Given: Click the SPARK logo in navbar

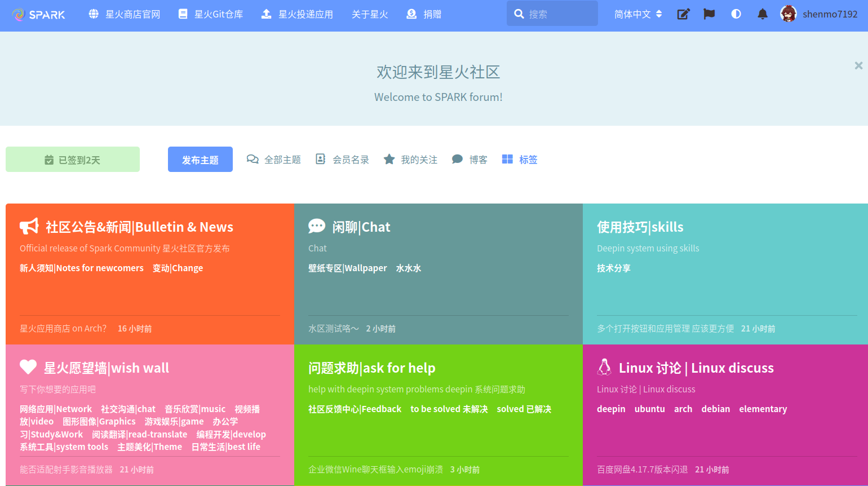Looking at the screenshot, I should pyautogui.click(x=38, y=15).
